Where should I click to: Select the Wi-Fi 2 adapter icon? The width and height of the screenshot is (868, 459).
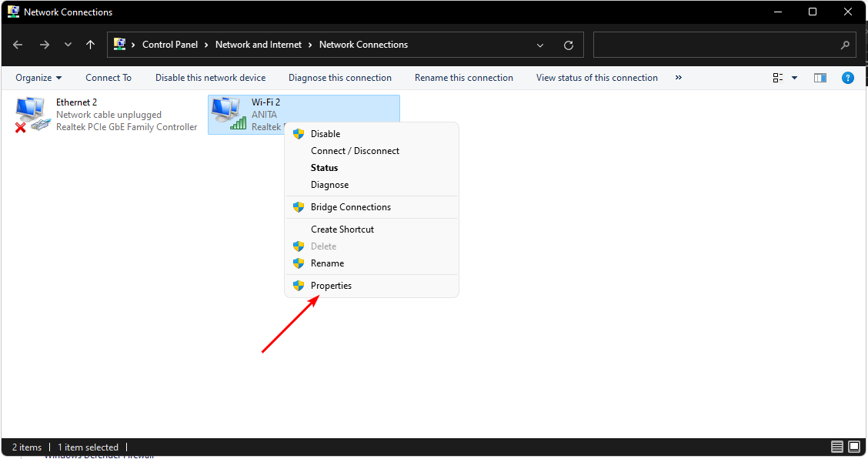pos(229,114)
